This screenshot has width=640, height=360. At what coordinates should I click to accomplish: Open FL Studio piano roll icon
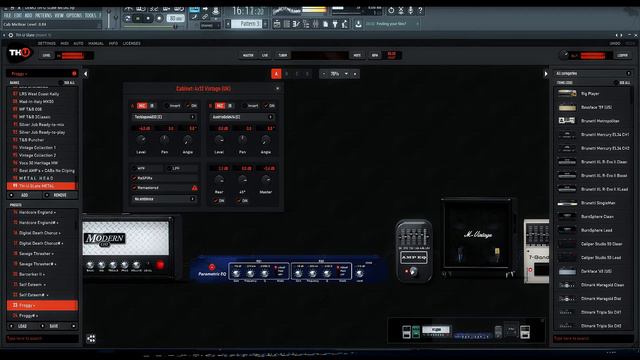pos(296,24)
